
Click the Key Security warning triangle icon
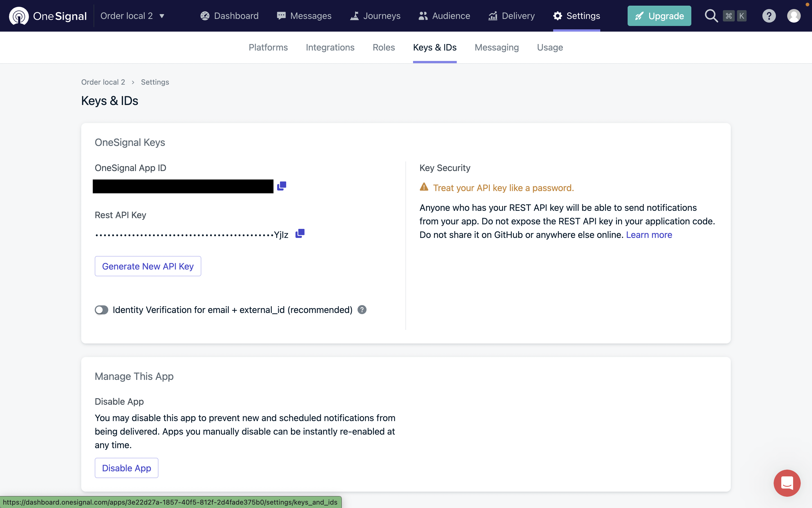pos(424,187)
